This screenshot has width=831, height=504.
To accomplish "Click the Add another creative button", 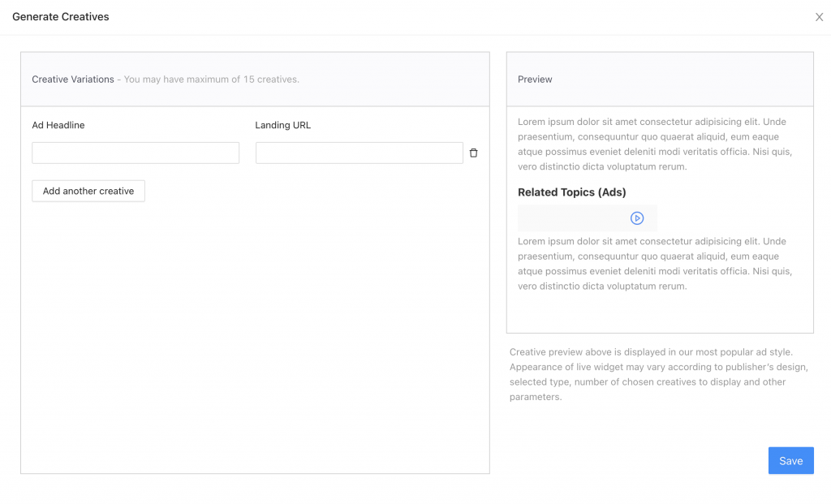I will tap(88, 191).
